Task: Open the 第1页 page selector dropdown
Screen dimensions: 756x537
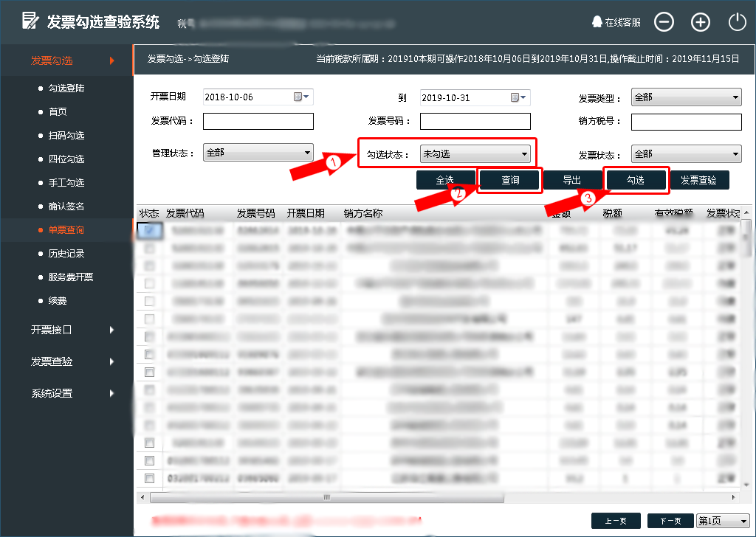Action: click(x=722, y=520)
